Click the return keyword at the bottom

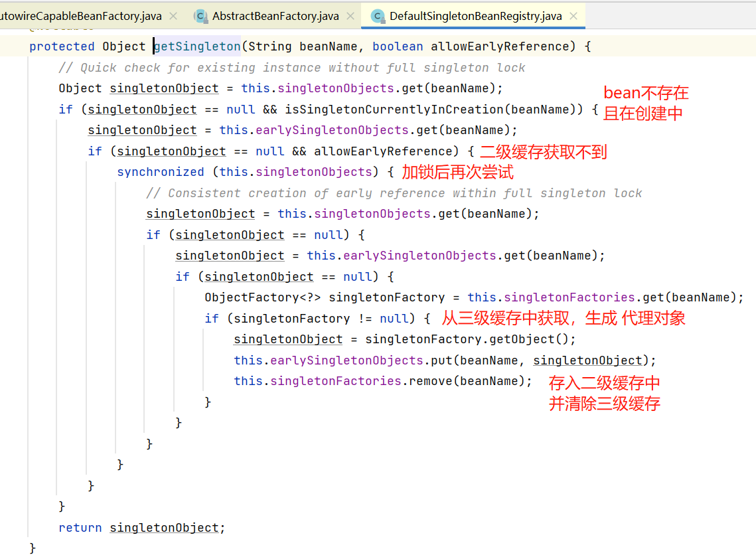tap(80, 528)
